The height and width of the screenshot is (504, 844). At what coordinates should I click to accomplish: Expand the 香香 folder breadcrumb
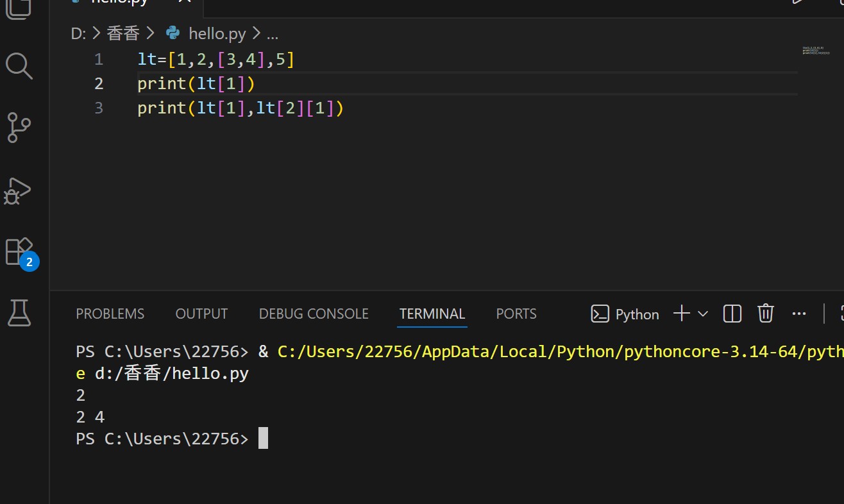click(123, 33)
